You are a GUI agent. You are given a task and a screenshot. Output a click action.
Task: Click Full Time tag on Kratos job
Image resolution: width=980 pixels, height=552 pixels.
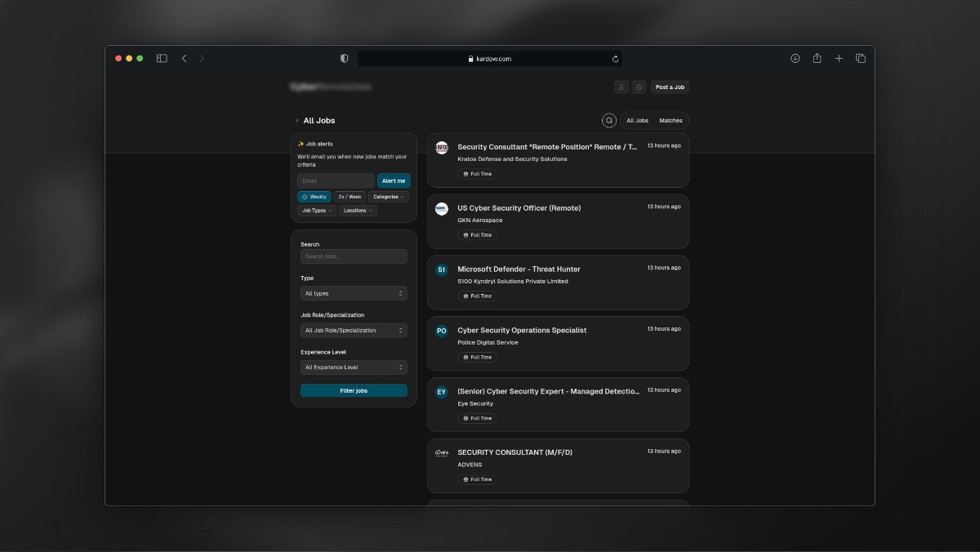tap(478, 174)
